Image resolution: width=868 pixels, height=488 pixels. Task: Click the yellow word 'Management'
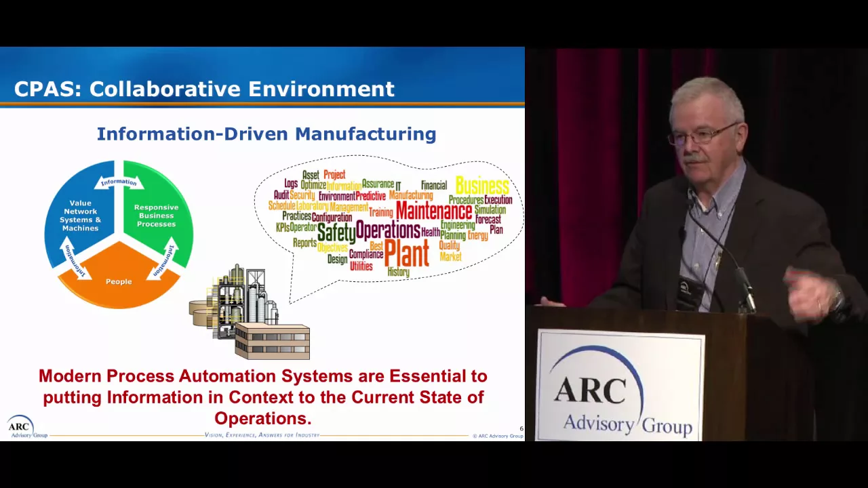pos(349,207)
